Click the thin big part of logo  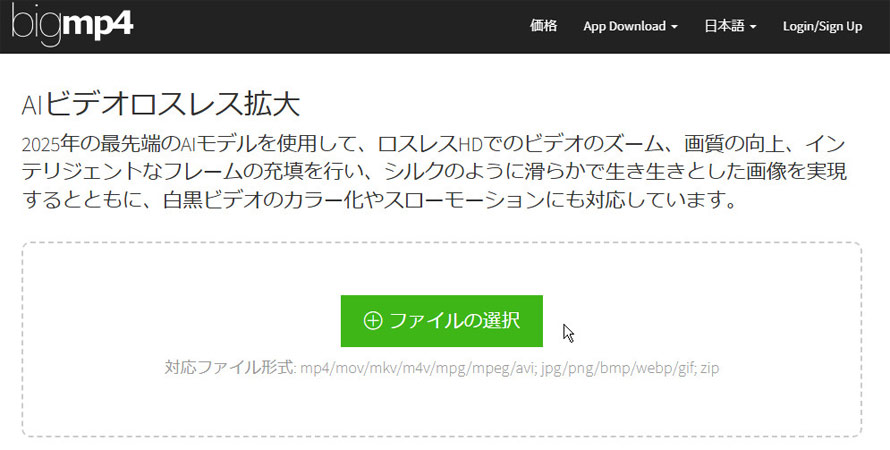point(36,26)
